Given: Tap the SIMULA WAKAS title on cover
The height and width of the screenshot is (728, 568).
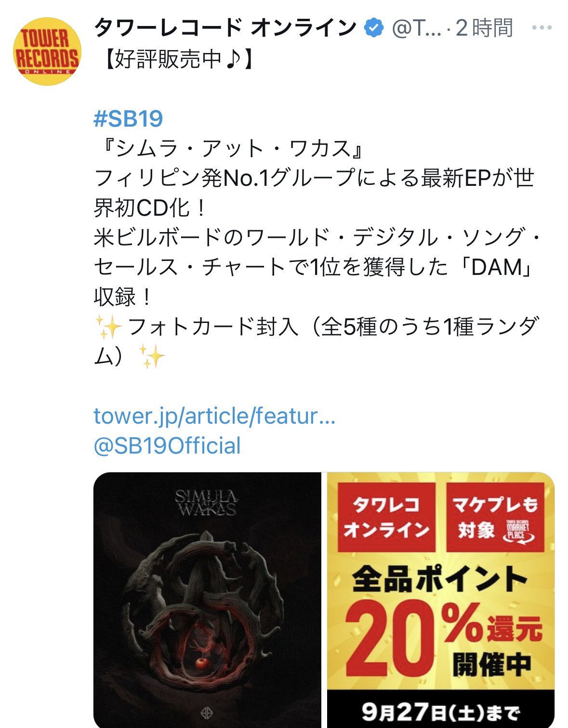Looking at the screenshot, I should tap(206, 503).
